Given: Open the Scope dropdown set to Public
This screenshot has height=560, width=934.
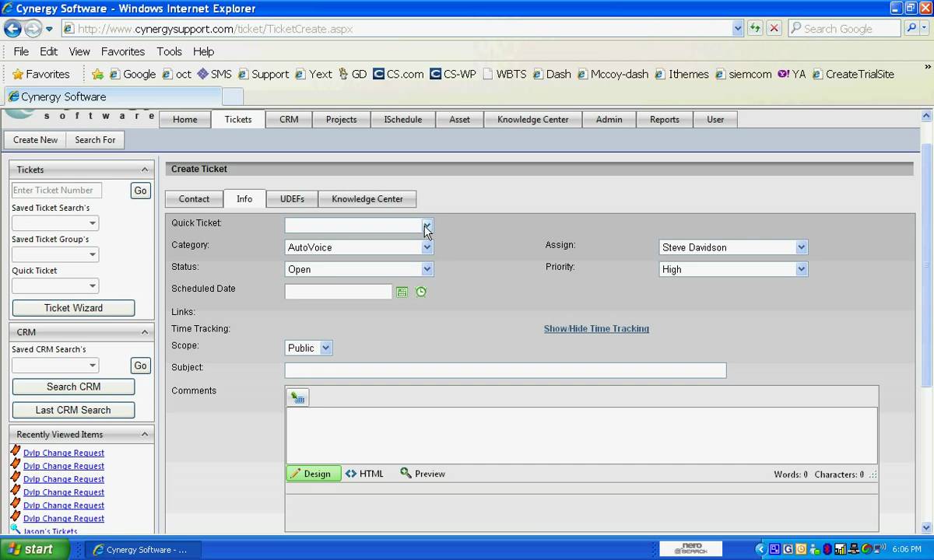Looking at the screenshot, I should point(325,348).
